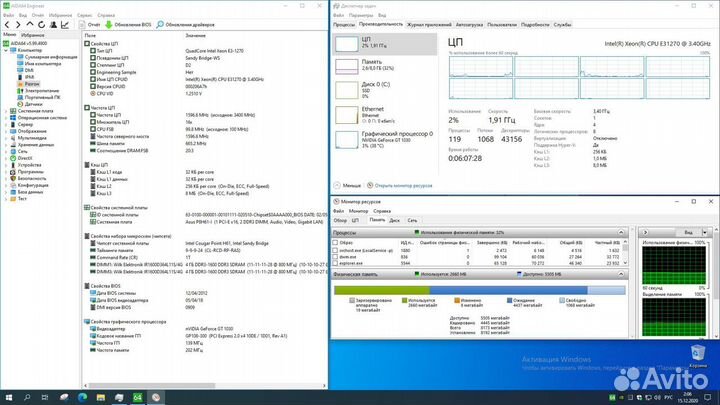
Task: Collapse the Физическая память section
Action: 621,274
